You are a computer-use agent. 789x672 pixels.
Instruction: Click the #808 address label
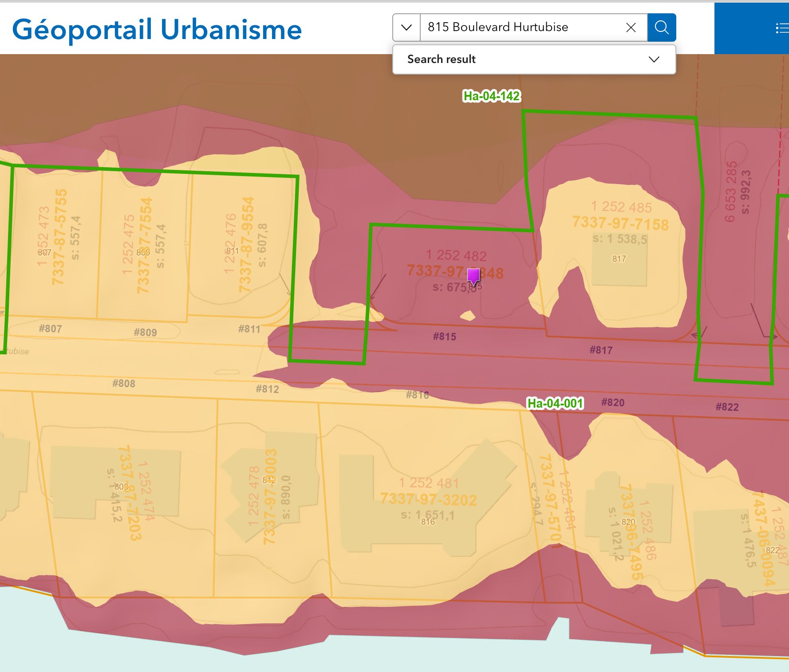123,383
